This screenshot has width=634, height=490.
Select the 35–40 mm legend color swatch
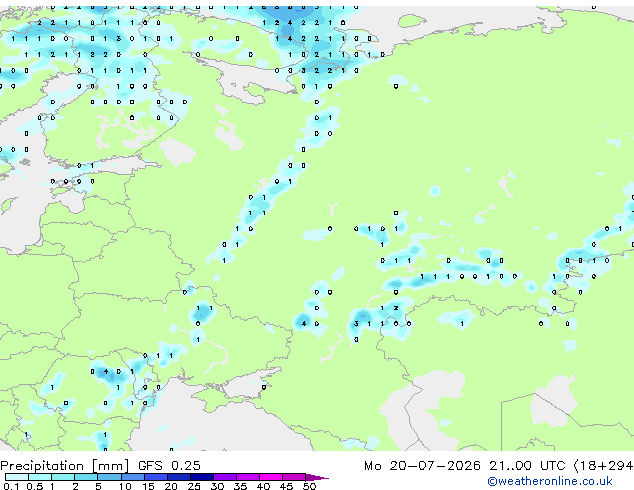247,477
